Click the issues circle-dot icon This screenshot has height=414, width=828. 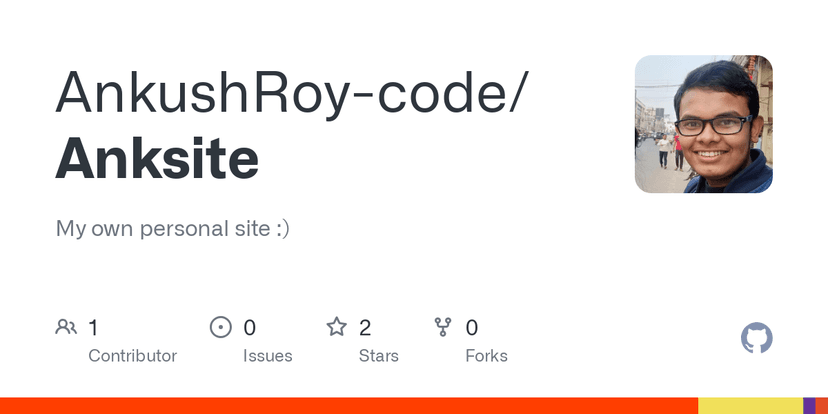click(x=220, y=327)
